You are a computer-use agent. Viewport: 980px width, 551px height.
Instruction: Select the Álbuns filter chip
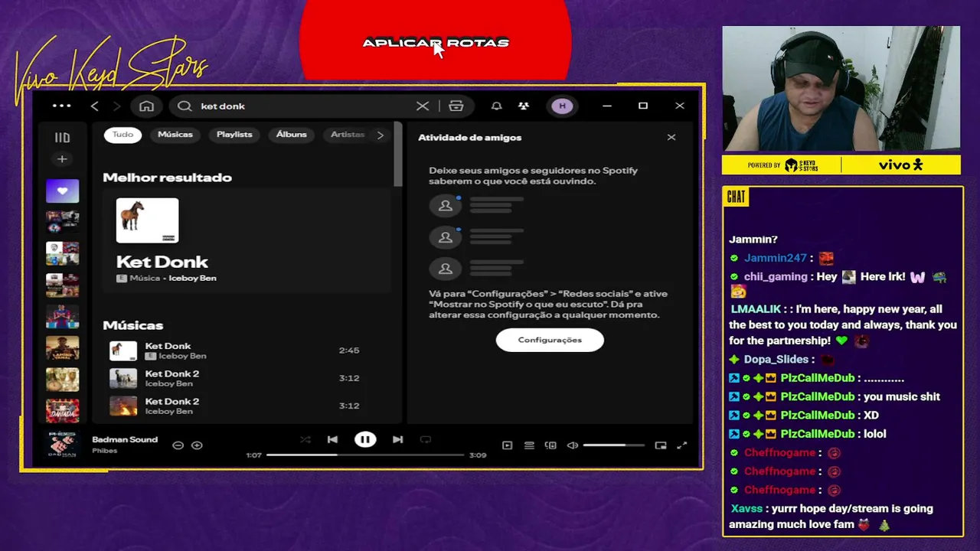pyautogui.click(x=292, y=135)
